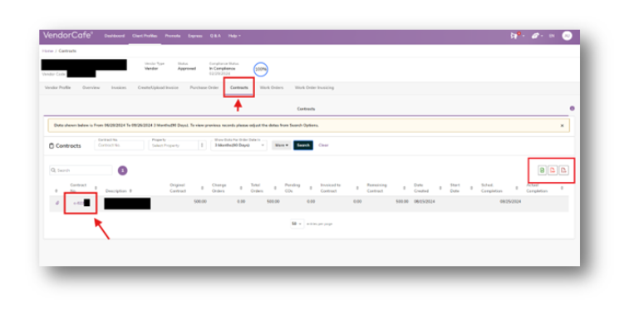Click the purple record count badge

pyautogui.click(x=122, y=170)
